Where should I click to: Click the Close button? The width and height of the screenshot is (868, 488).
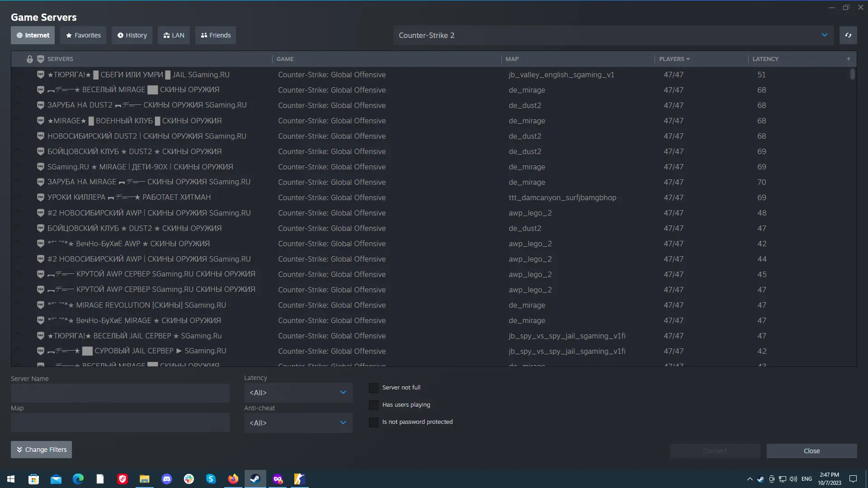pyautogui.click(x=811, y=451)
